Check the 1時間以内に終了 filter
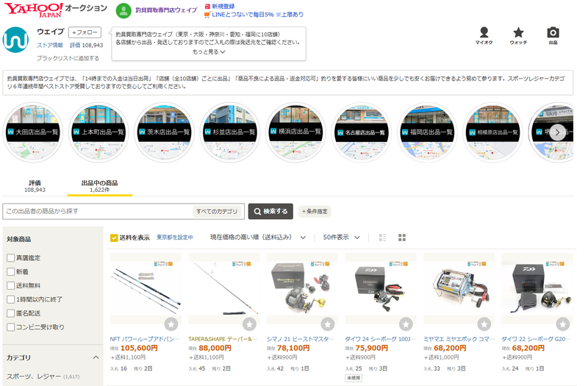 pyautogui.click(x=11, y=299)
